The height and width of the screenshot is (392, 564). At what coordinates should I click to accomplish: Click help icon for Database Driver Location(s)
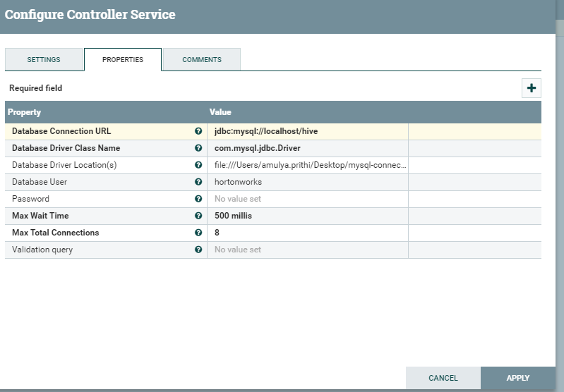(198, 165)
